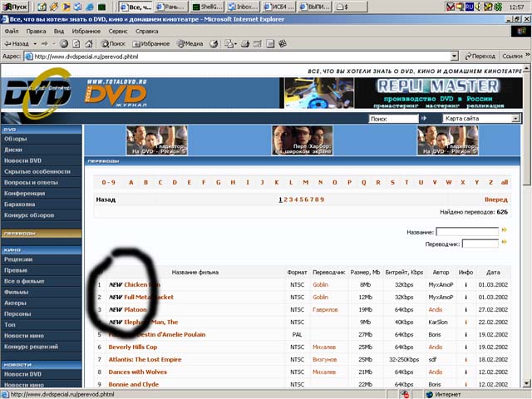Screen dimensions: 532x399
Task: Click the Перл Харбор movie thumbnail
Action: 303,140
